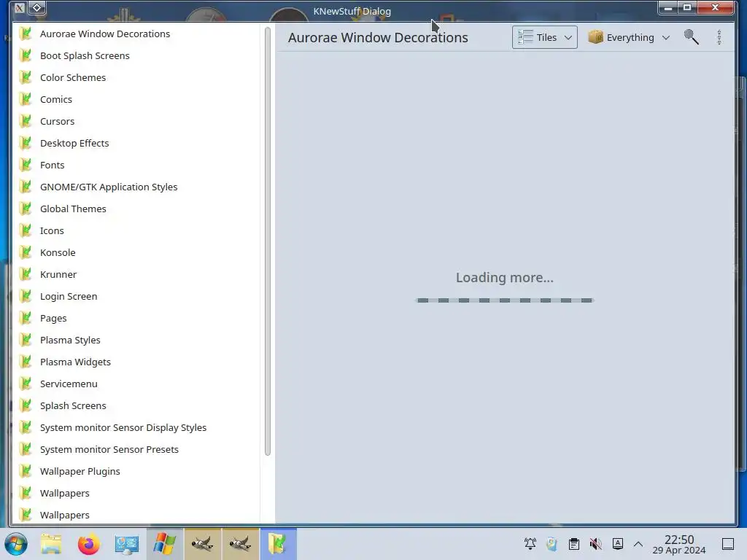Open the notifications bell in tray
Viewport: 747px width, 560px height.
click(530, 544)
